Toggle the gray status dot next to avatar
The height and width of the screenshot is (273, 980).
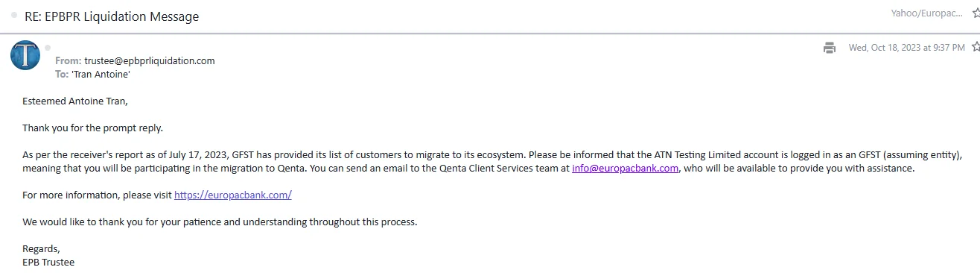[48, 48]
